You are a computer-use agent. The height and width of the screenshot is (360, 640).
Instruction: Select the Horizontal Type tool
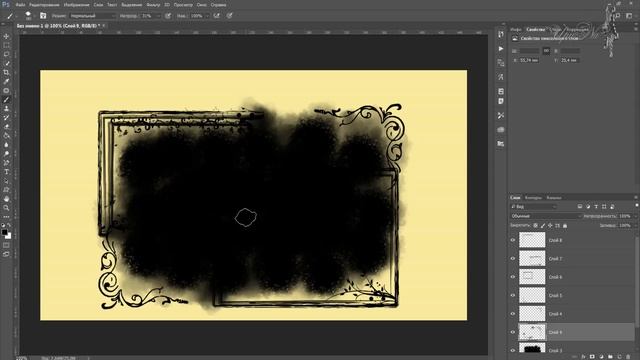point(6,172)
